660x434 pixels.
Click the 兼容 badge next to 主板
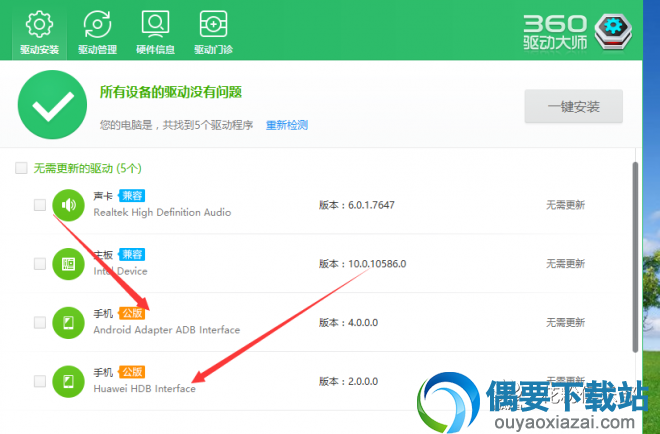coord(132,254)
